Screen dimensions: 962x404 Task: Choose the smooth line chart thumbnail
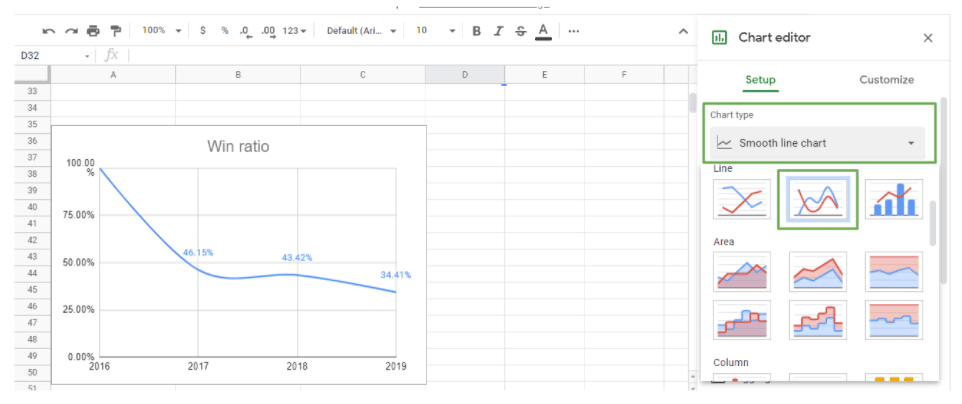coord(818,200)
